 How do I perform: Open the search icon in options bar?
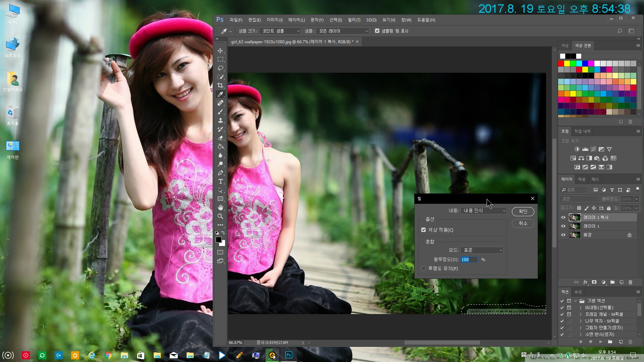620,31
